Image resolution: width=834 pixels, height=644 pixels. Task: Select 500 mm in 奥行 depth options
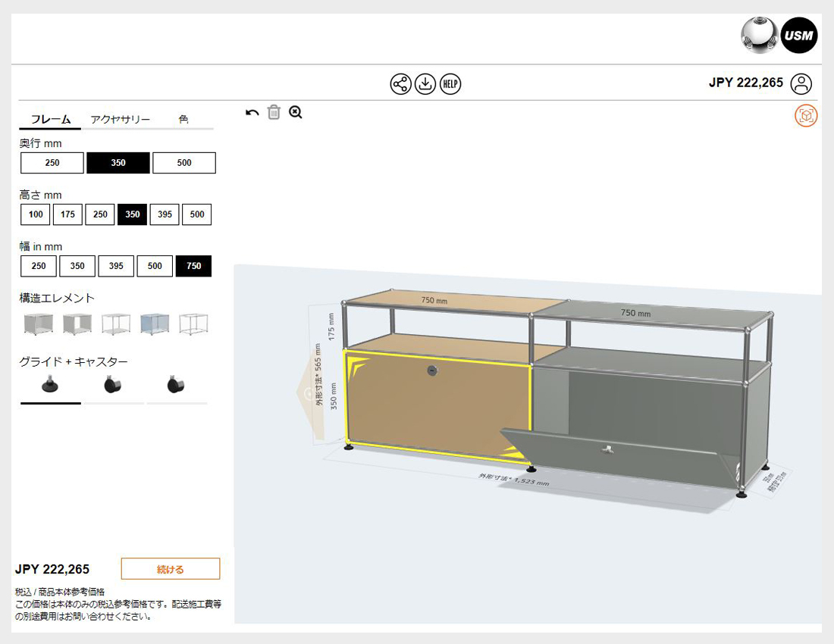184,162
